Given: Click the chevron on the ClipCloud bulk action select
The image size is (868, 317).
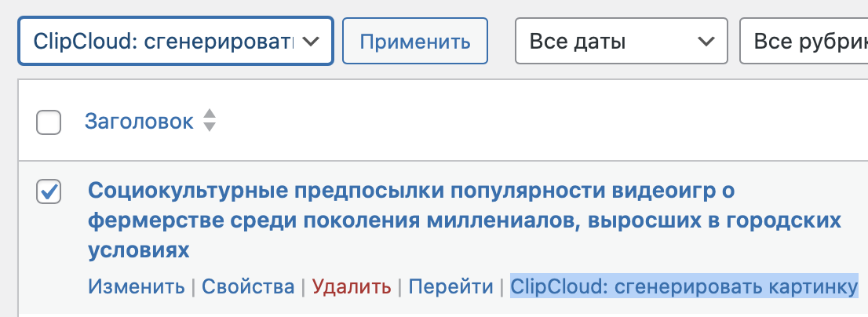Looking at the screenshot, I should coord(311,41).
